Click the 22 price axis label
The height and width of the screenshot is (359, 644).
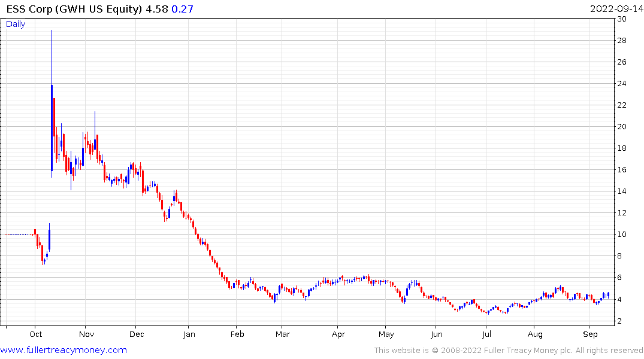pyautogui.click(x=622, y=105)
